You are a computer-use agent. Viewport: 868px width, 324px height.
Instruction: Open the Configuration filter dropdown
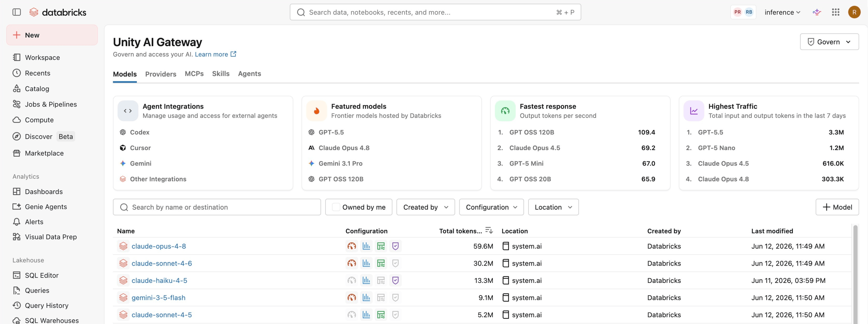point(491,207)
